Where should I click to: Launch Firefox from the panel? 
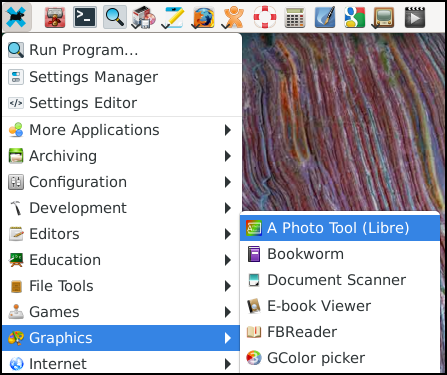pos(203,18)
